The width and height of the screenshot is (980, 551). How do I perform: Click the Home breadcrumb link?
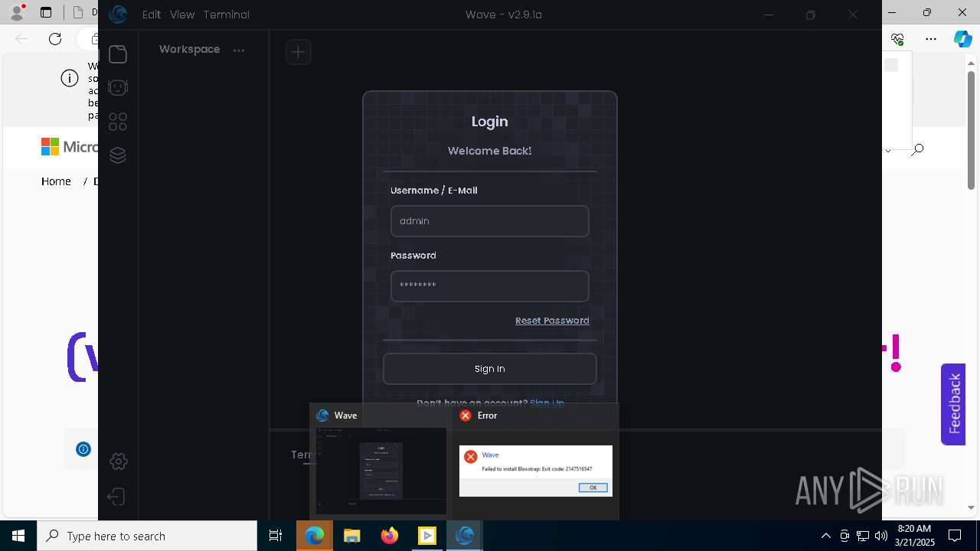pyautogui.click(x=56, y=181)
